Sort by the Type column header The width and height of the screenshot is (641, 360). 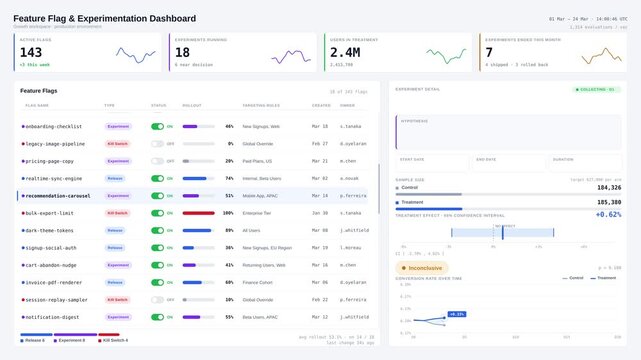(109, 105)
